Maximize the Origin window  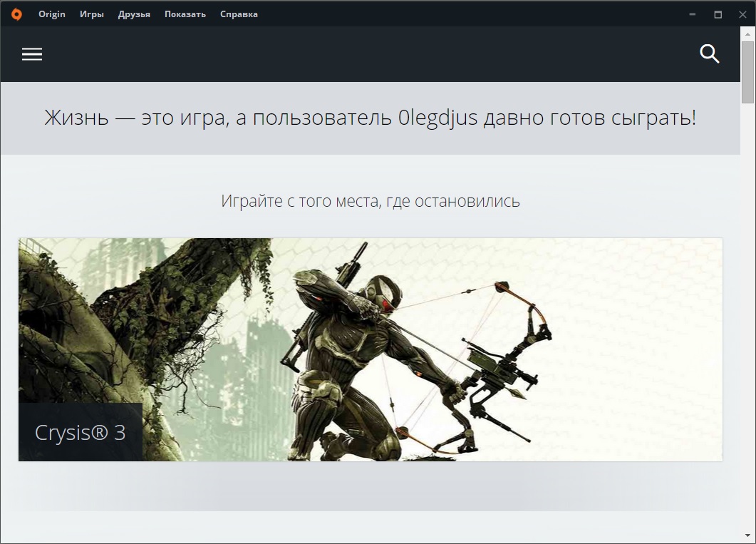point(718,14)
